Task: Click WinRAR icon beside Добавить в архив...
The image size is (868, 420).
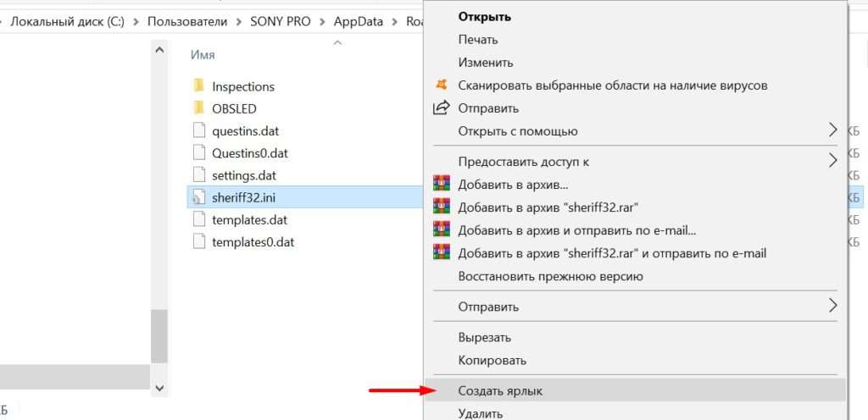Action: pos(441,184)
